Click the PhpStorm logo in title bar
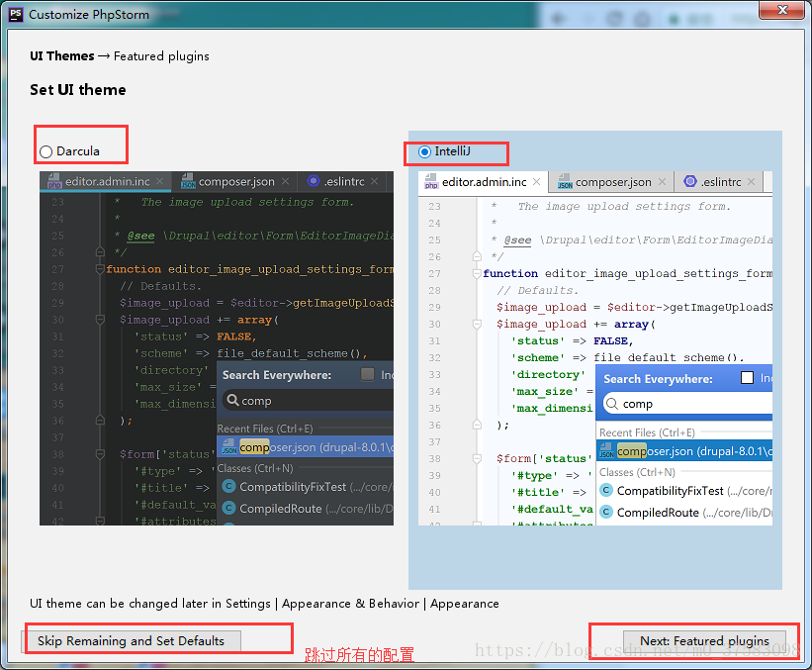Viewport: 812px width, 670px height. [16, 14]
